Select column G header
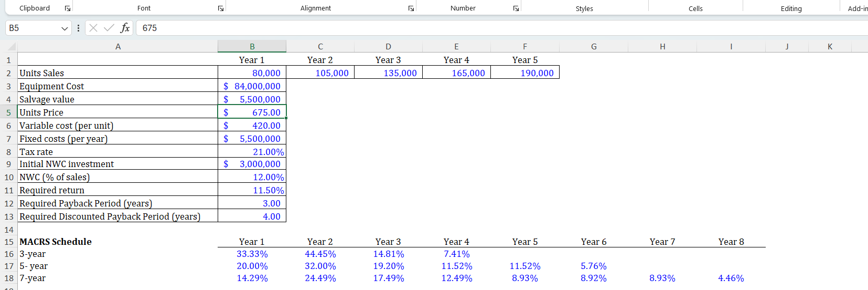This screenshot has height=290, width=868. tap(594, 47)
